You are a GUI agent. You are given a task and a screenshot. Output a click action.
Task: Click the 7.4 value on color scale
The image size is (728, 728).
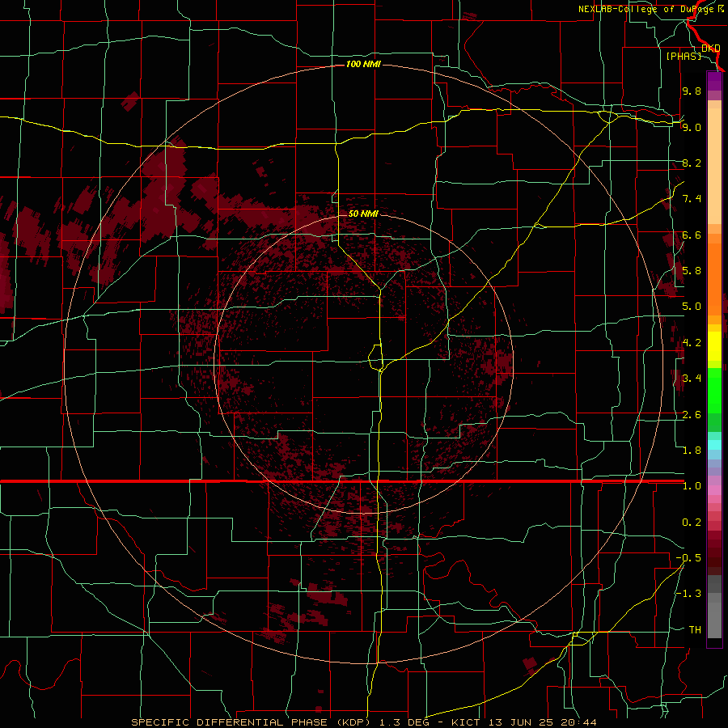click(x=692, y=199)
